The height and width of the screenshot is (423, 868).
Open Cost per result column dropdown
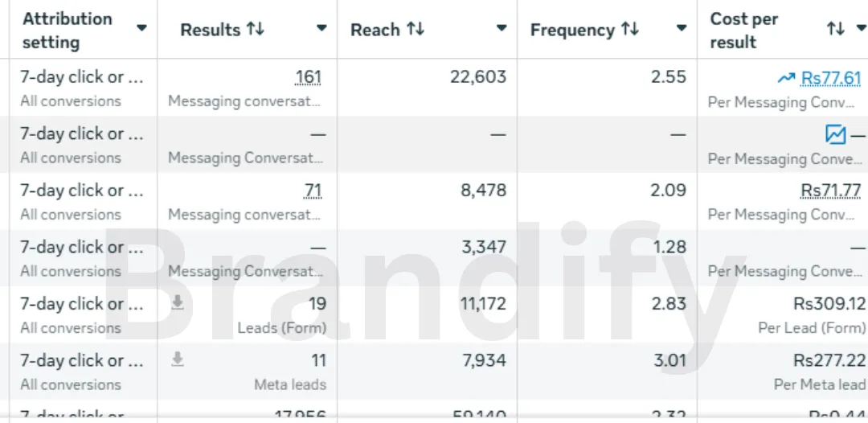(861, 27)
